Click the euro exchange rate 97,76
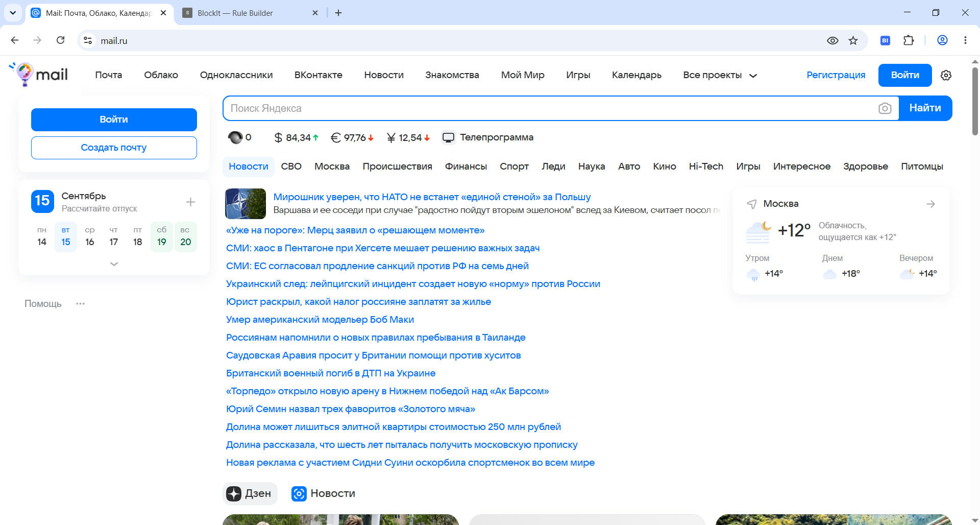Image resolution: width=980 pixels, height=525 pixels. 352,137
